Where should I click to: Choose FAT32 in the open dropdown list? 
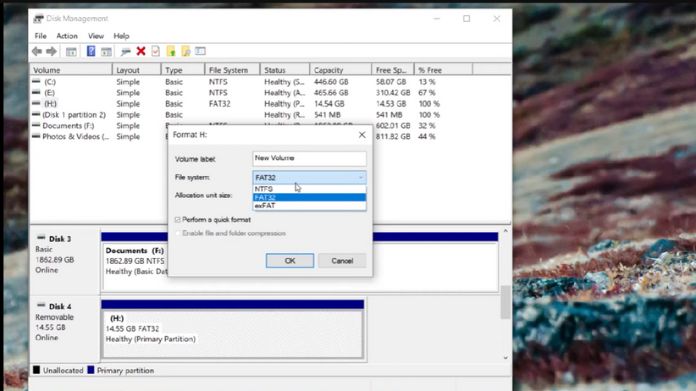click(309, 197)
